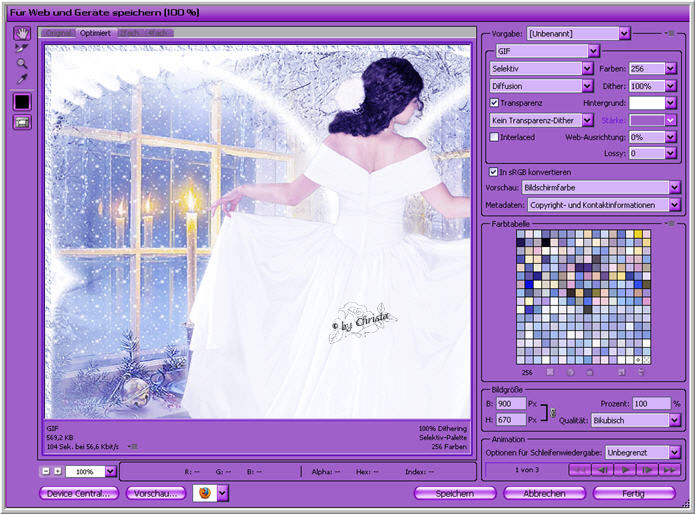Click the Speichern button

click(455, 493)
